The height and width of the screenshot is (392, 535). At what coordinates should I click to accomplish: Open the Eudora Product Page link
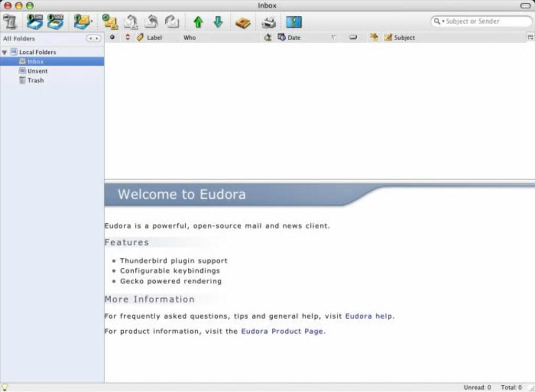282,331
